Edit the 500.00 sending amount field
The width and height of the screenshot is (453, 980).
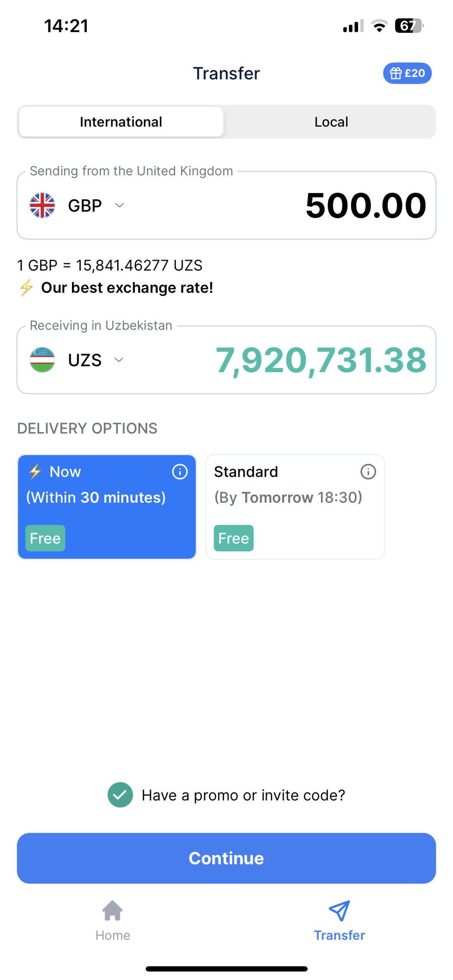point(365,206)
